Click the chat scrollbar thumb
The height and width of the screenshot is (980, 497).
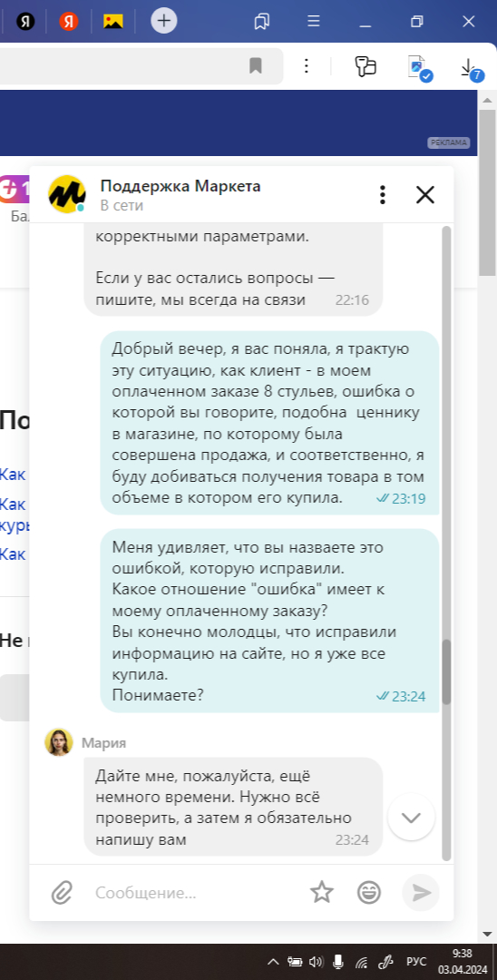[446, 671]
